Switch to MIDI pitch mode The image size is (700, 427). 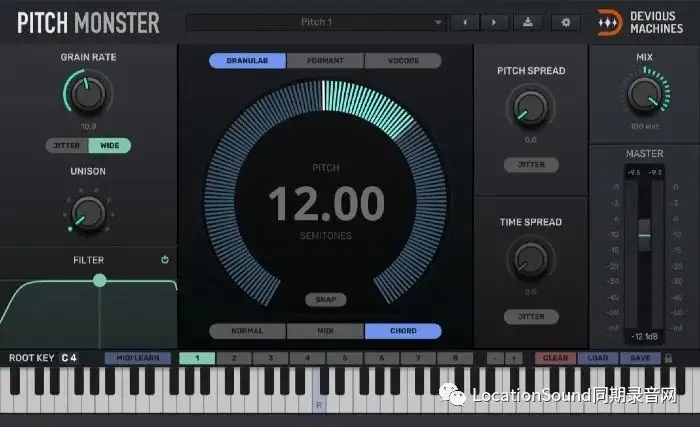point(325,331)
